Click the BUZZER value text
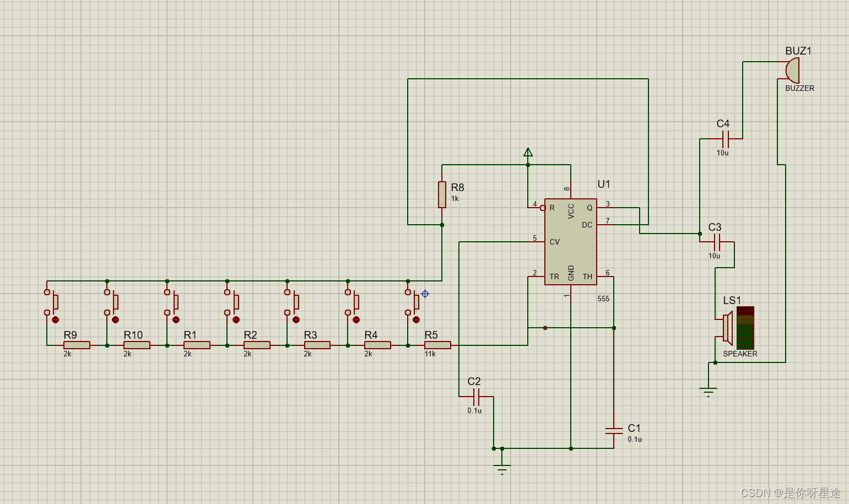The image size is (849, 504). pyautogui.click(x=799, y=88)
